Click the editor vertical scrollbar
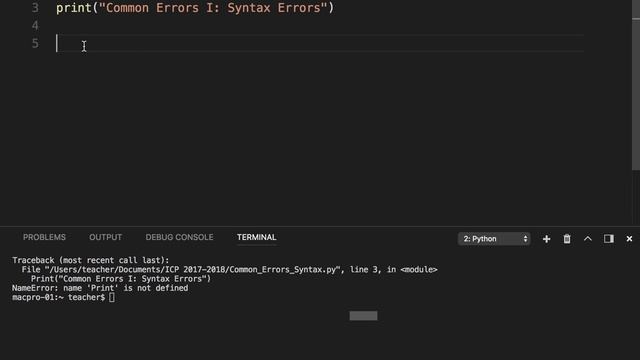 click(636, 85)
